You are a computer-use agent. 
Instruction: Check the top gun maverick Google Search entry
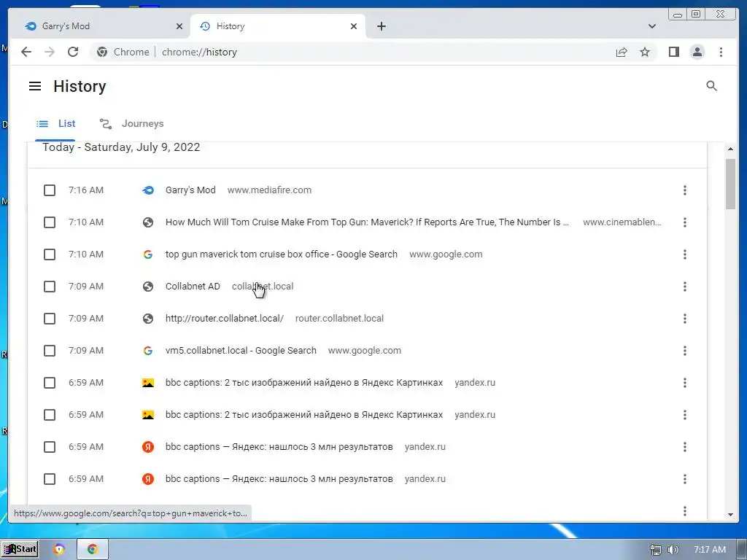[x=50, y=254]
